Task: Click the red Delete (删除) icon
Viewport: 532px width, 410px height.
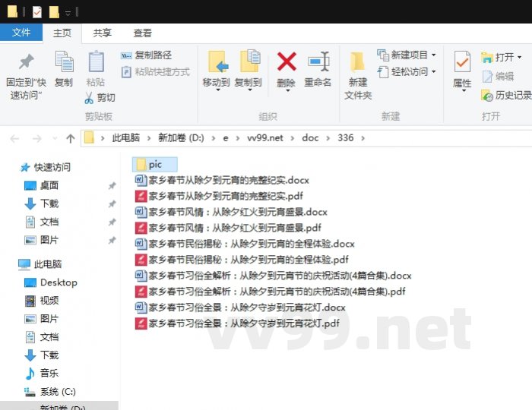Action: point(287,61)
